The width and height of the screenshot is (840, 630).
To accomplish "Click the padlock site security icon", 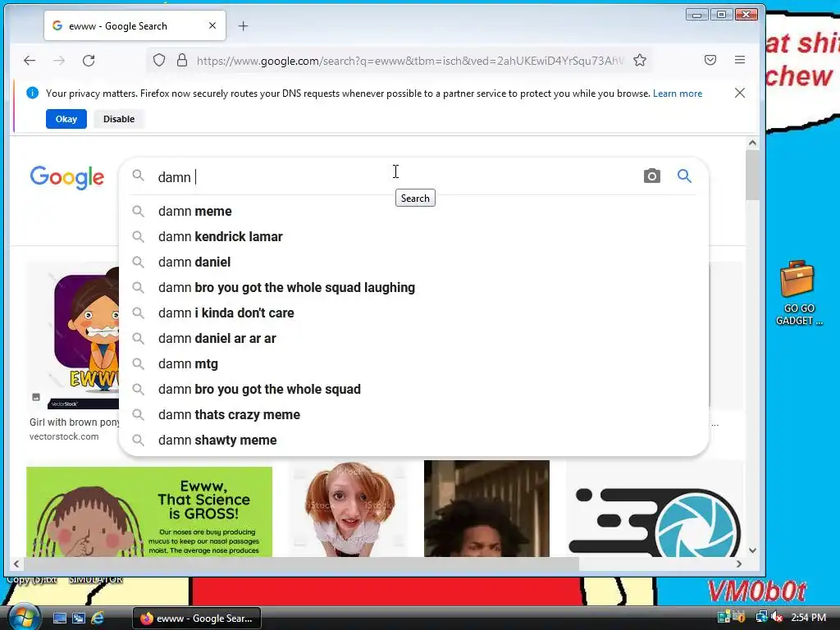I will (x=182, y=60).
